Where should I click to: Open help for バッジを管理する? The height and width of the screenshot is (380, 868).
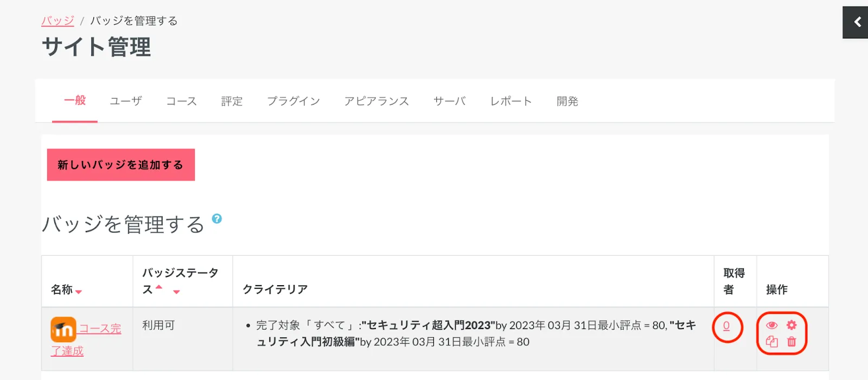click(217, 218)
